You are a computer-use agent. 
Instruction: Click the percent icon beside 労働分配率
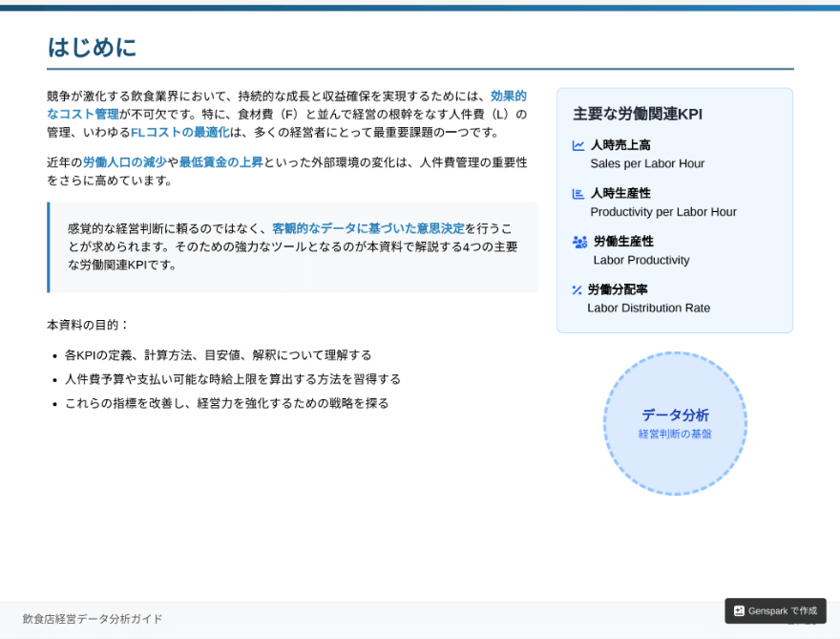tap(577, 290)
